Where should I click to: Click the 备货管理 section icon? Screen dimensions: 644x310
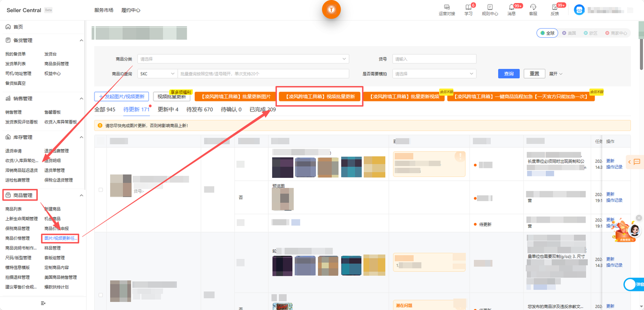pyautogui.click(x=8, y=40)
